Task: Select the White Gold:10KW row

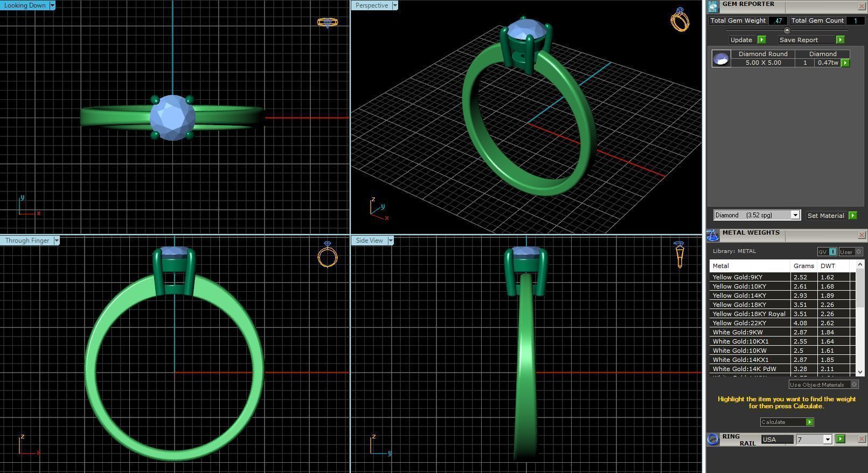Action: (x=782, y=351)
